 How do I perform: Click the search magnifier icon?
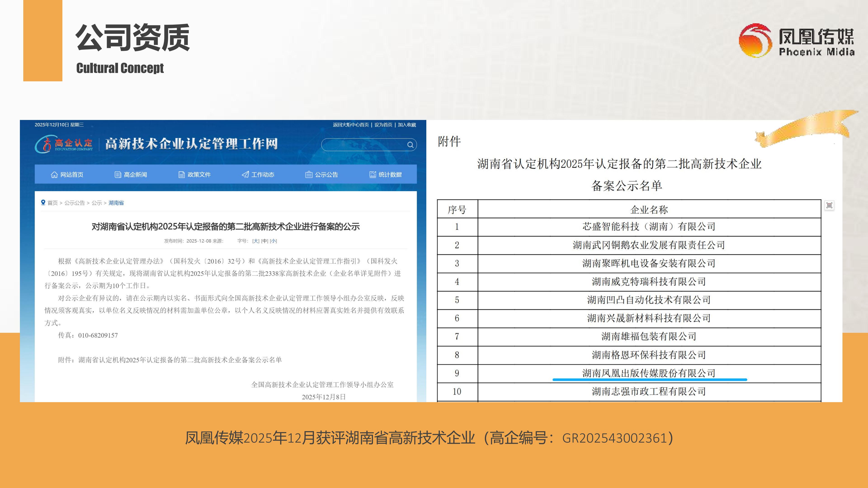tap(410, 145)
